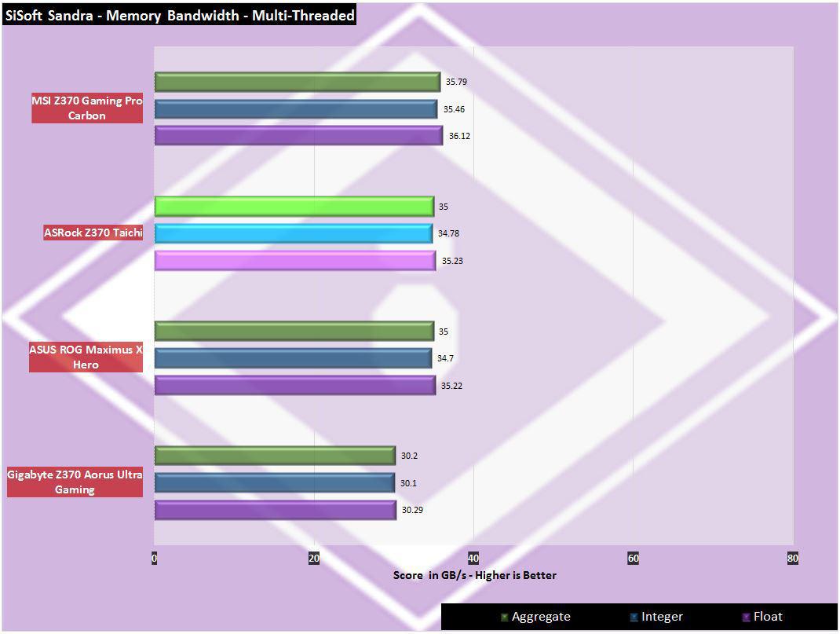Screen dimensions: 840x634
Task: Click the MSI aggregate bar valued 35.79
Action: [x=298, y=82]
